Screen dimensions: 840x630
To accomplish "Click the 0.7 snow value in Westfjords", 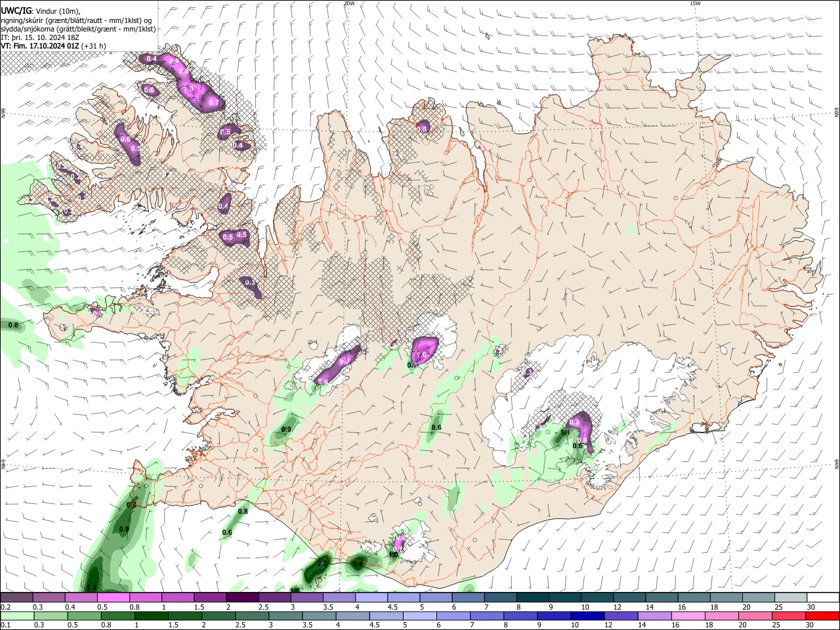I will pyautogui.click(x=213, y=102).
